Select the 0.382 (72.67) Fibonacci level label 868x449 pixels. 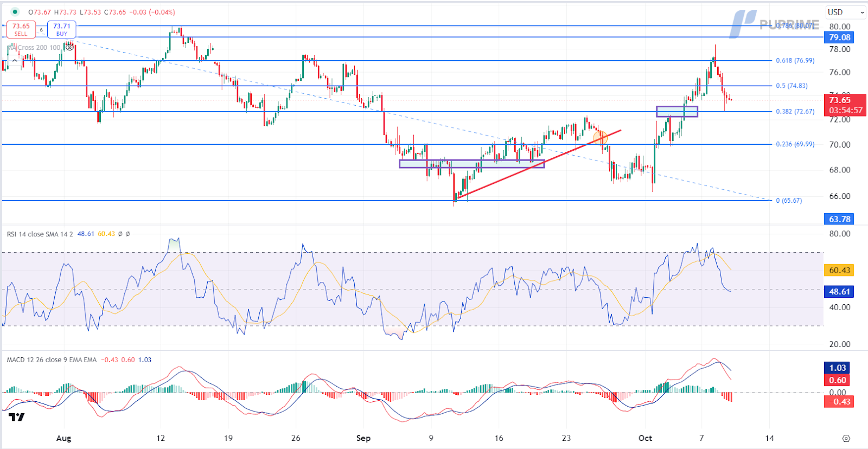click(795, 112)
